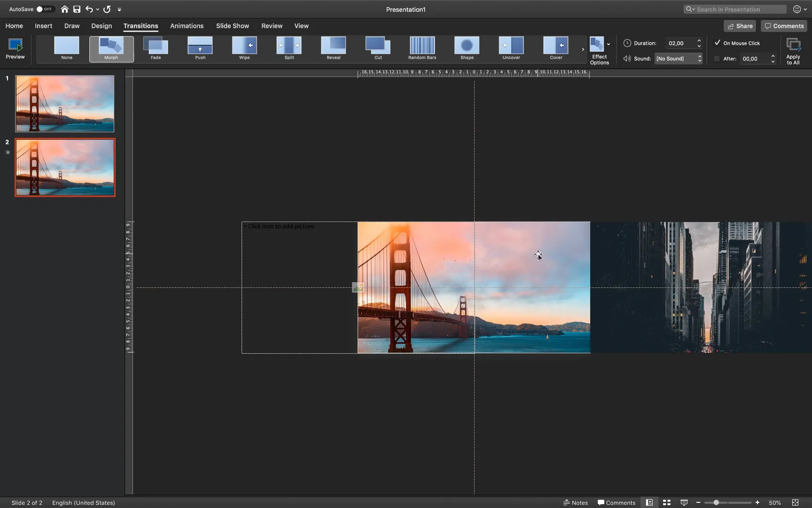
Task: Apply the Cut transition
Action: click(x=378, y=49)
